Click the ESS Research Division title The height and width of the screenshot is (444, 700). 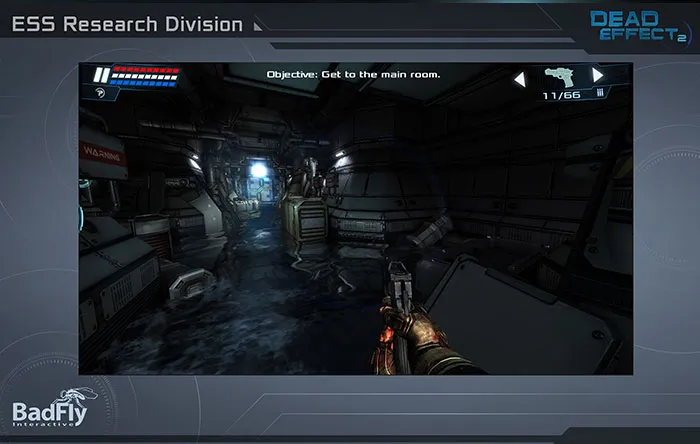(x=127, y=24)
